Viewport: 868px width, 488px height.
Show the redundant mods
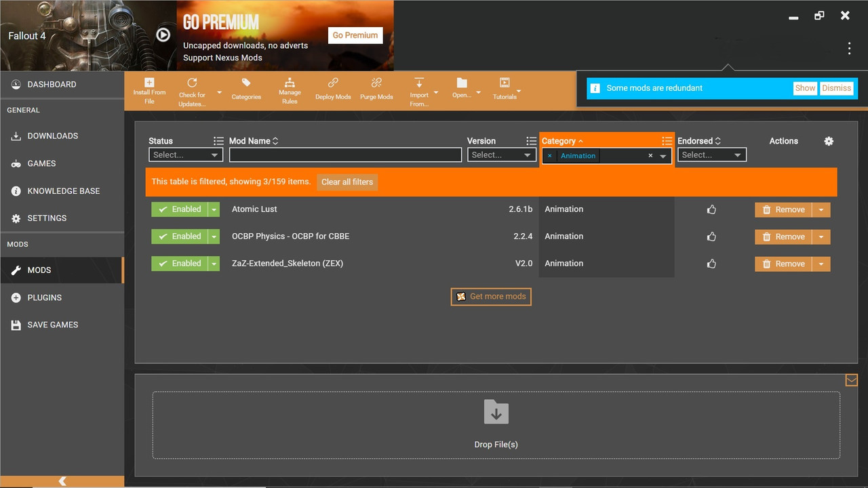[x=805, y=88]
